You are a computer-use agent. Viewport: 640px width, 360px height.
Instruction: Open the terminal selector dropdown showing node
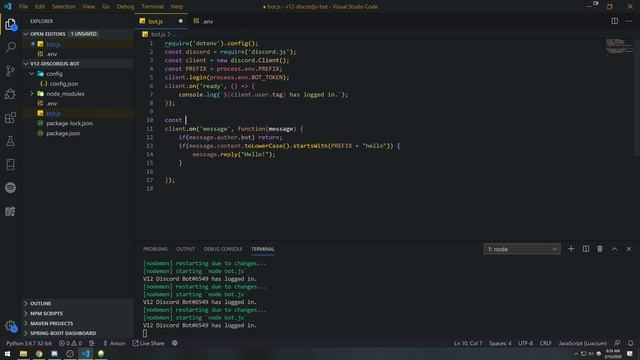(522, 249)
